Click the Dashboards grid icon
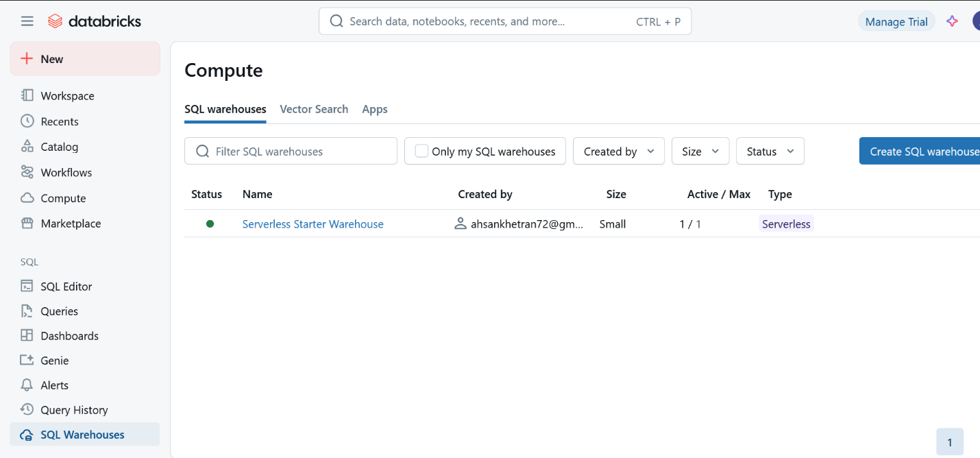Viewport: 980px width, 458px height. pyautogui.click(x=27, y=335)
